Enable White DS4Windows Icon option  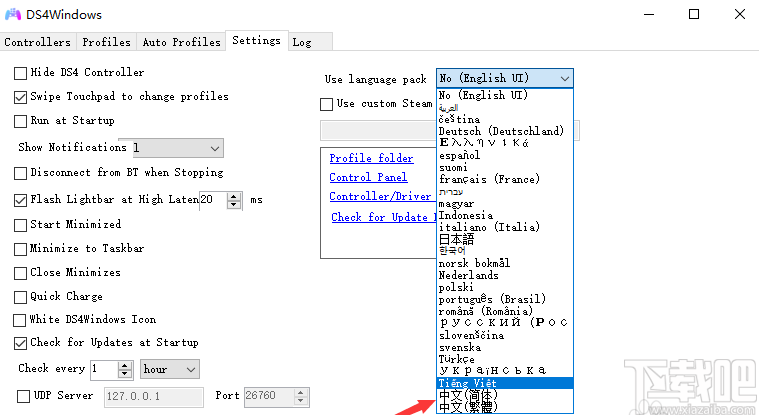19,320
